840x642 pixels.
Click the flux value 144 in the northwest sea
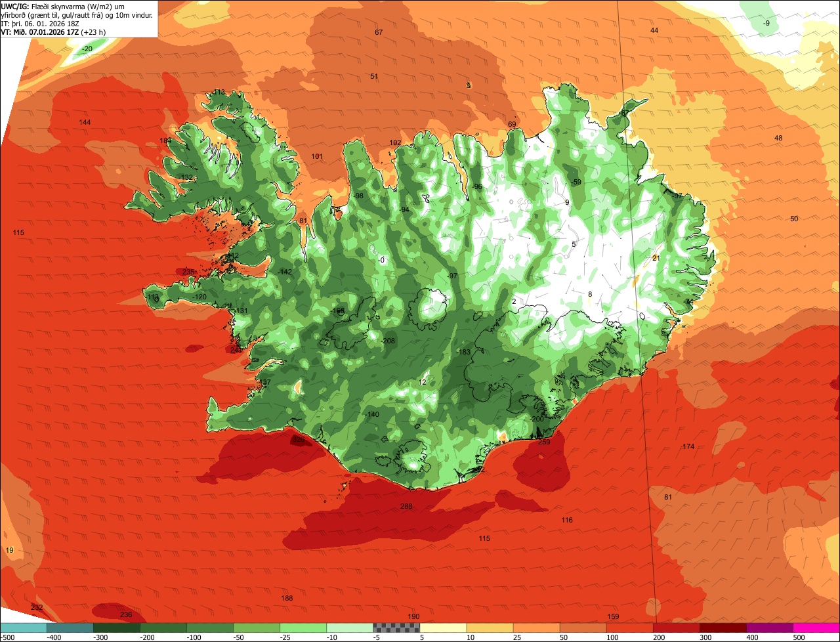(x=85, y=123)
